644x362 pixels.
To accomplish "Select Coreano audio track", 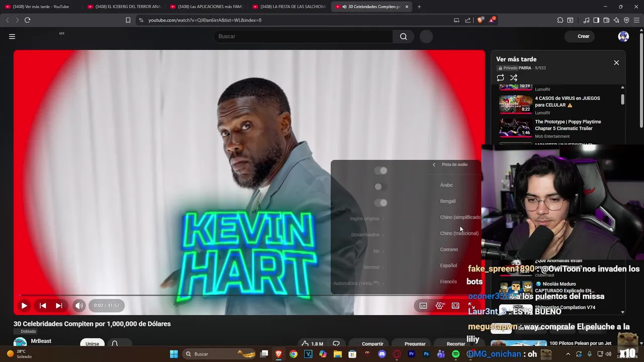I will pos(449,249).
